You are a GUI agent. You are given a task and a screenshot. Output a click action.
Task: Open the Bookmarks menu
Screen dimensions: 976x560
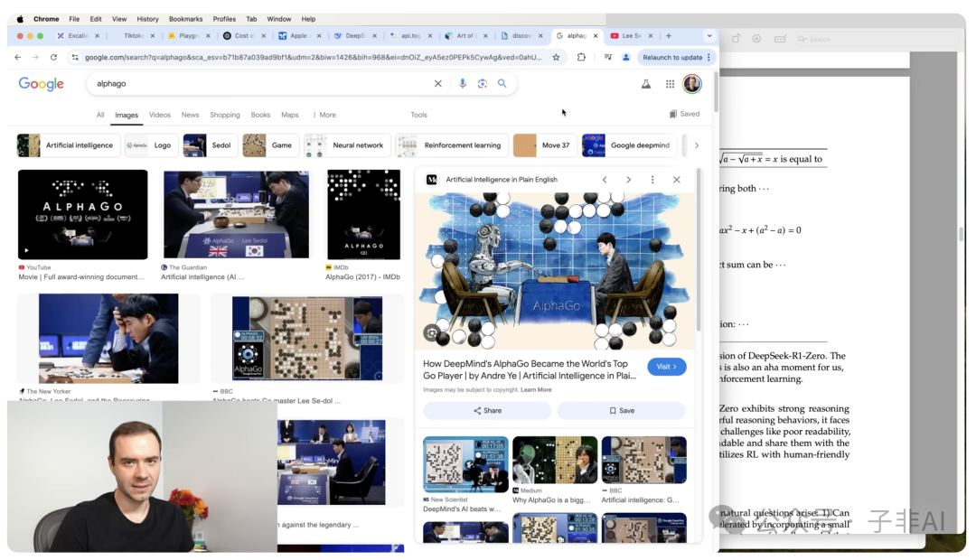pyautogui.click(x=185, y=19)
